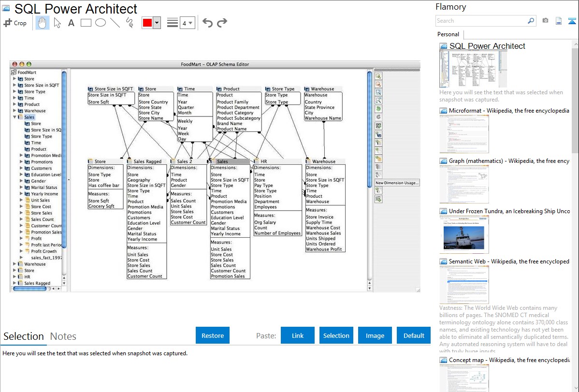The image size is (579, 392).
Task: Switch to the Selection tab
Action: pyautogui.click(x=24, y=336)
